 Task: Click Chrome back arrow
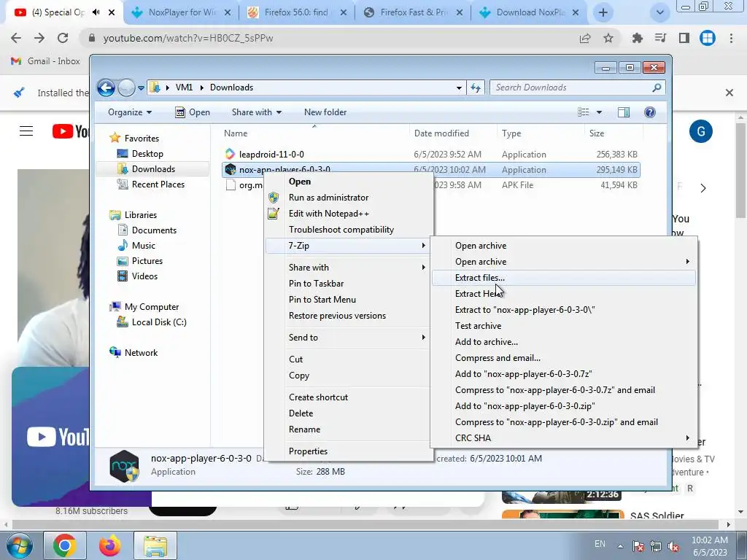click(x=16, y=38)
